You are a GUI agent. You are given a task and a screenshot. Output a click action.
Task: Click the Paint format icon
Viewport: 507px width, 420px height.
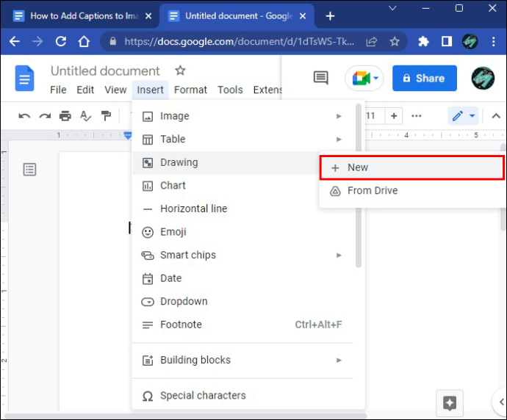click(x=106, y=116)
